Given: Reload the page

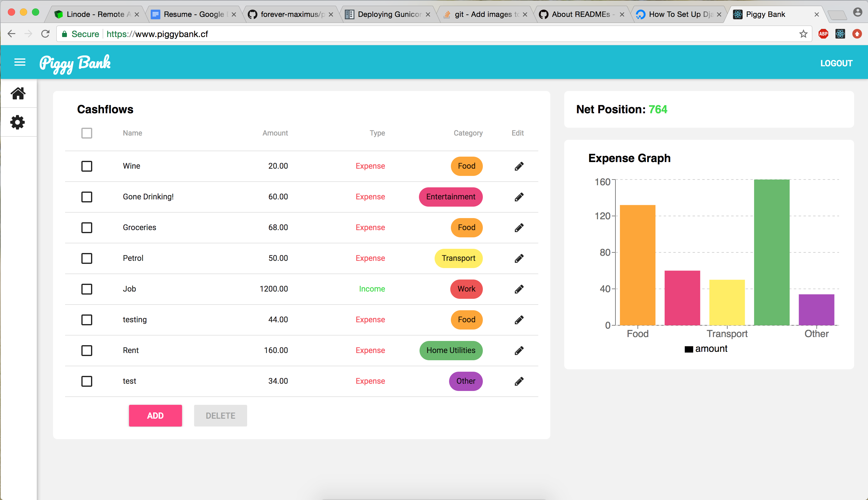Looking at the screenshot, I should point(45,34).
